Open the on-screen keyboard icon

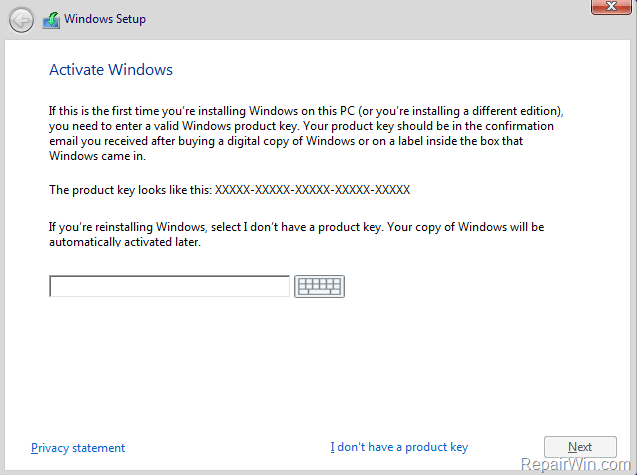coord(319,286)
